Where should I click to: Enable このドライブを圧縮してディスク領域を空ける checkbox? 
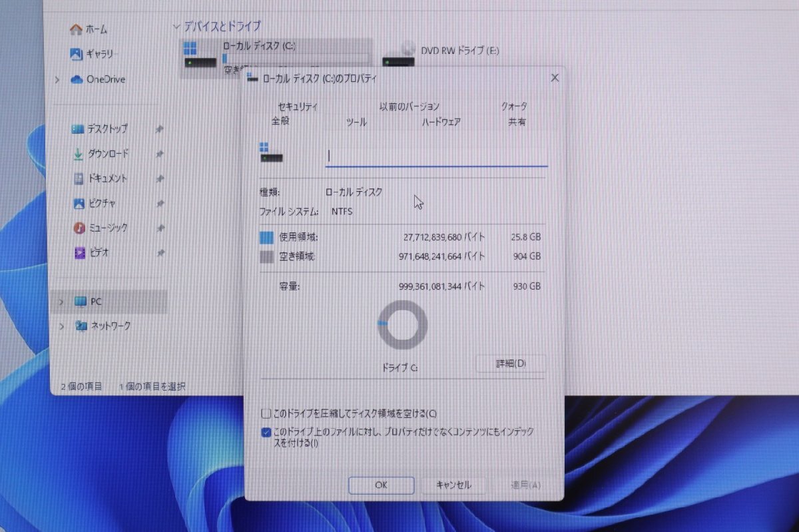(265, 413)
